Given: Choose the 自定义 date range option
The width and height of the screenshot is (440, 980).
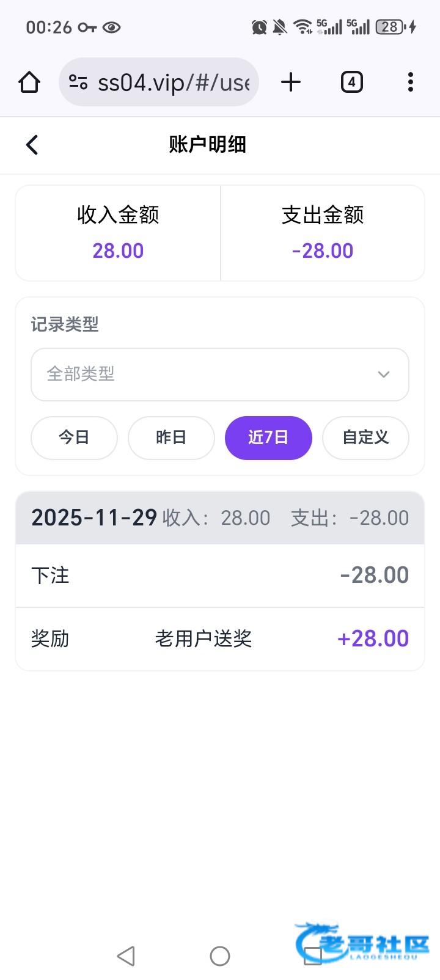Looking at the screenshot, I should pos(365,437).
